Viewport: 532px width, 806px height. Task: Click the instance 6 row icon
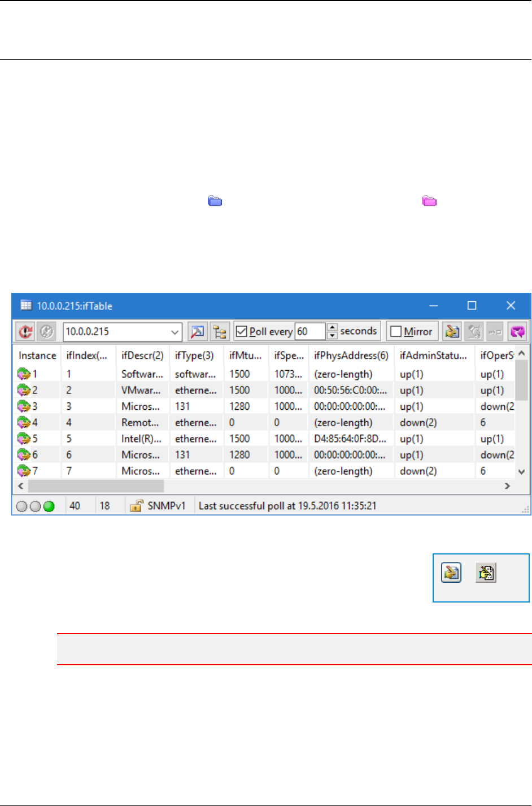click(x=24, y=454)
